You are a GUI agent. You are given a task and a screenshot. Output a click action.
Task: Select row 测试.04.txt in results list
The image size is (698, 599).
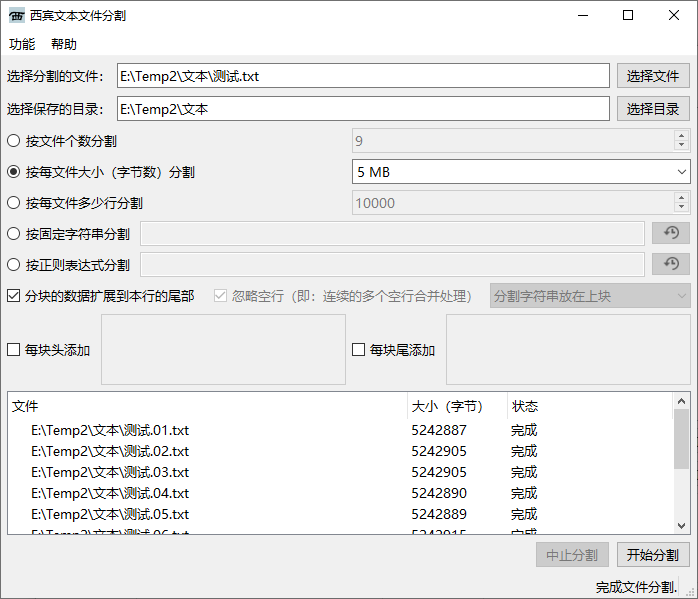tap(340, 493)
